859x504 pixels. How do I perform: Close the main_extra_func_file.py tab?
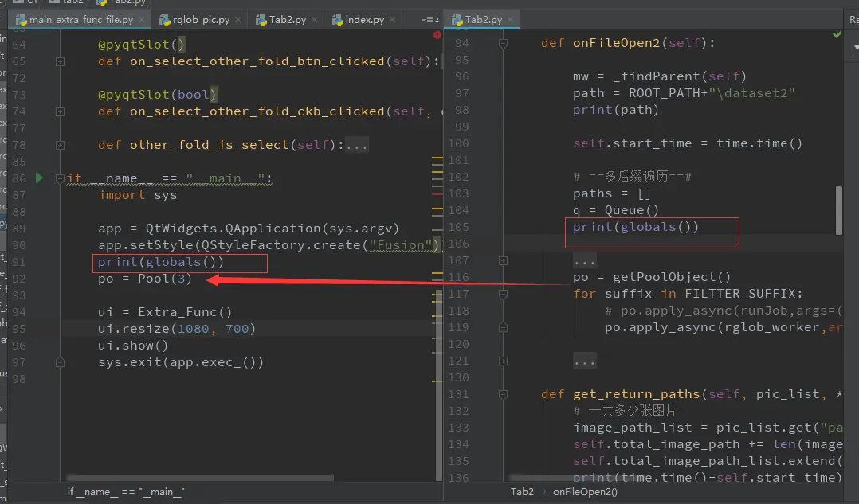click(141, 19)
